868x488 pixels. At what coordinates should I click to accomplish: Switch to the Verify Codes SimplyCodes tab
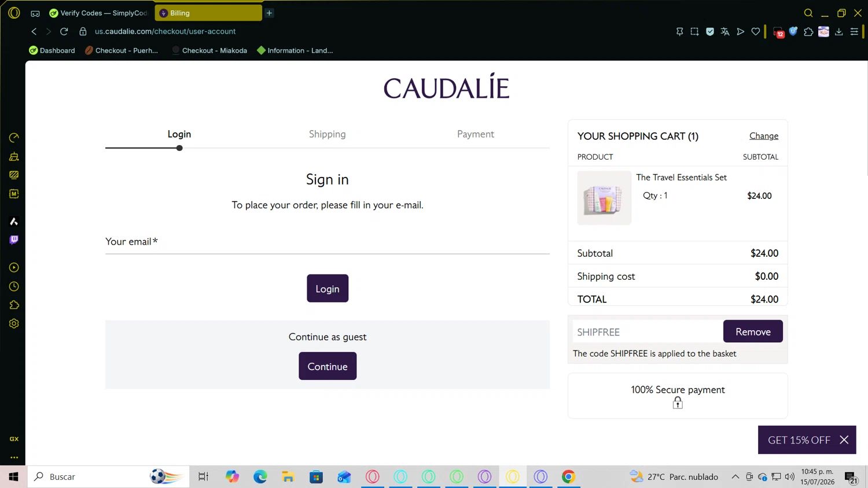tap(98, 13)
